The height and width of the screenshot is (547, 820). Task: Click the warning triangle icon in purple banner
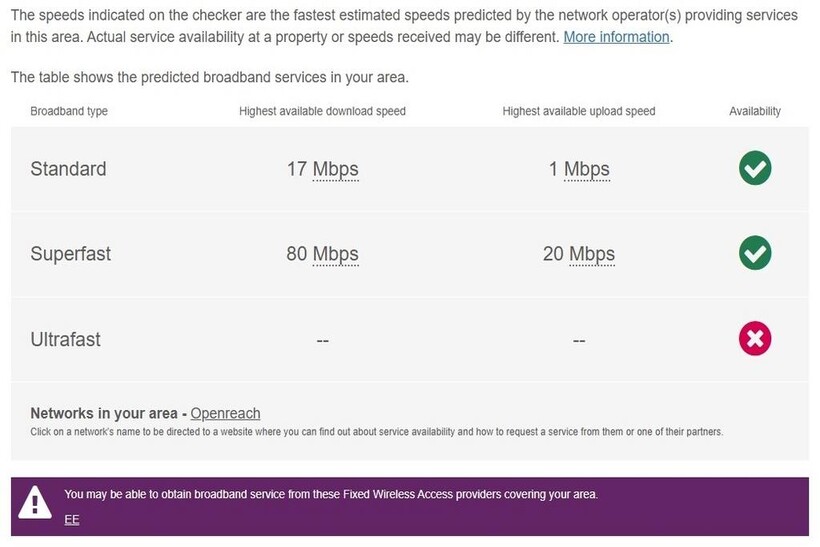(36, 500)
